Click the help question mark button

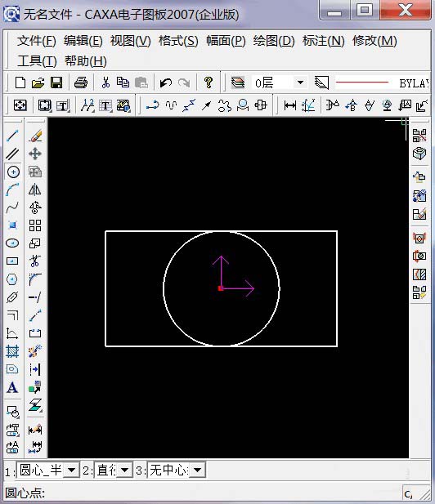(x=209, y=83)
